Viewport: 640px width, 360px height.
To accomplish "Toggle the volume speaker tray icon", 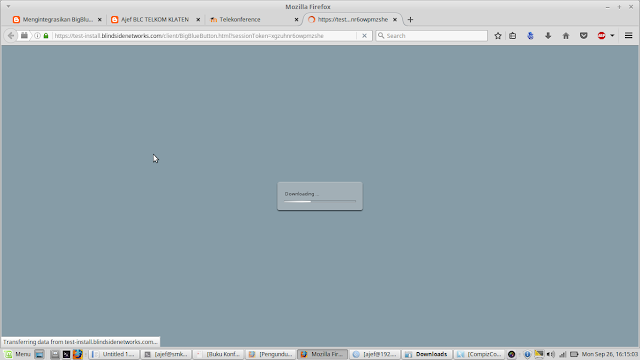I will [551, 354].
